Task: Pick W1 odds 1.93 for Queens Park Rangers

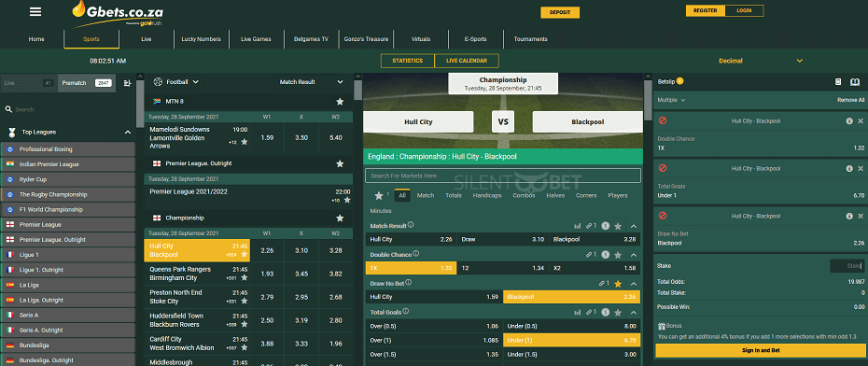Action: [267, 274]
